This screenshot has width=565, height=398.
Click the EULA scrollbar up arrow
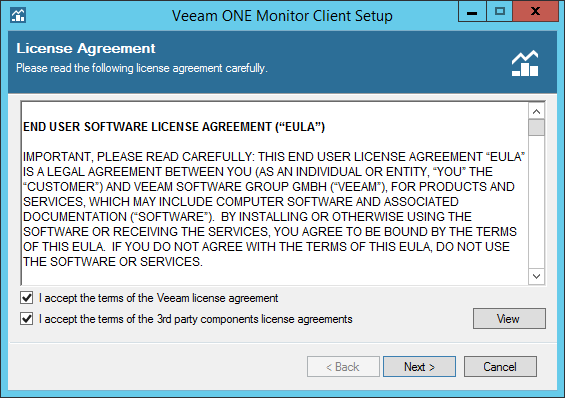pyautogui.click(x=536, y=111)
